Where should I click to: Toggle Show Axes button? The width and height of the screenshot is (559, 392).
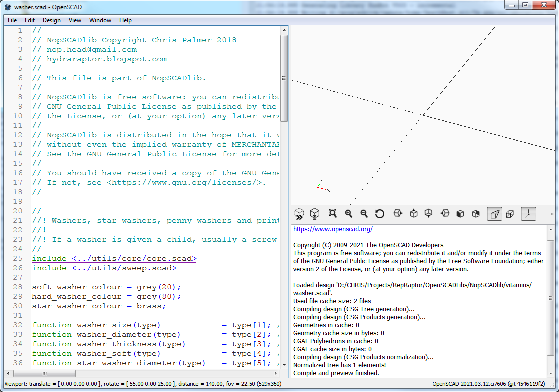coord(528,214)
